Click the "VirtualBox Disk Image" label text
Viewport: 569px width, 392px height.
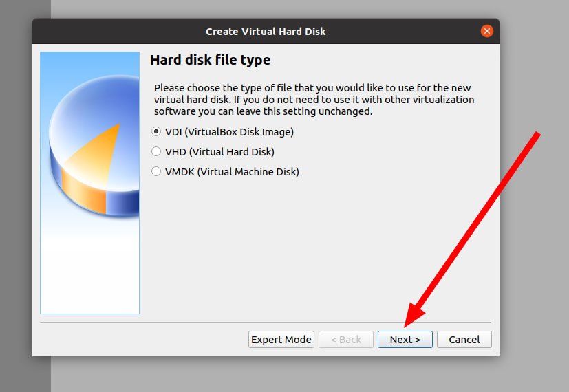(x=244, y=132)
